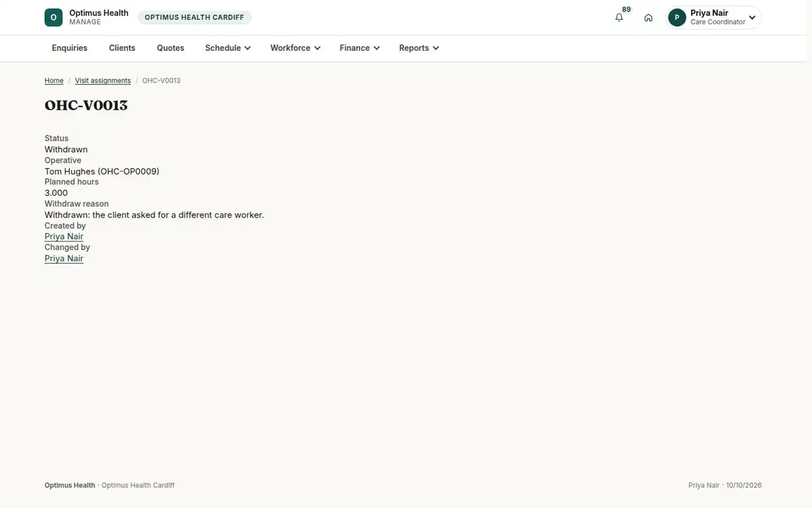Screen dimensions: 812x508
Task: Click the home icon in header
Action: [x=648, y=18]
